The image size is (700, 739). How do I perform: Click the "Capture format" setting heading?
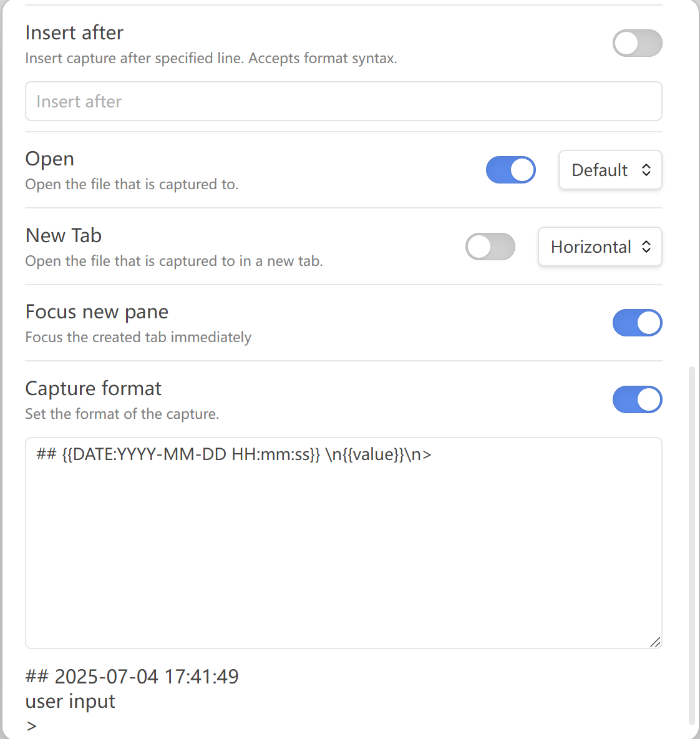94,388
